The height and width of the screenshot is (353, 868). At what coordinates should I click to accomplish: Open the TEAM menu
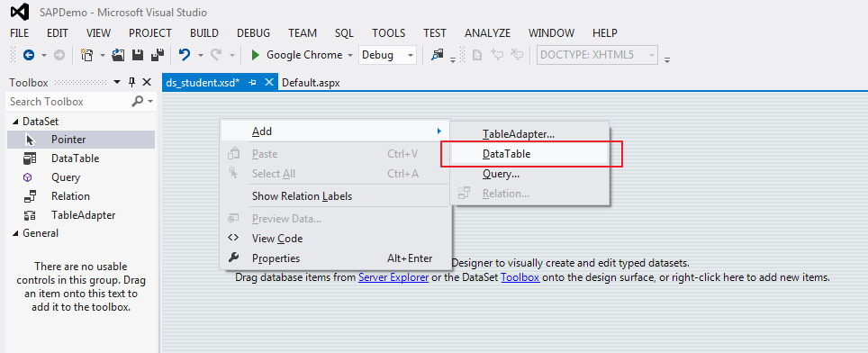pos(303,33)
